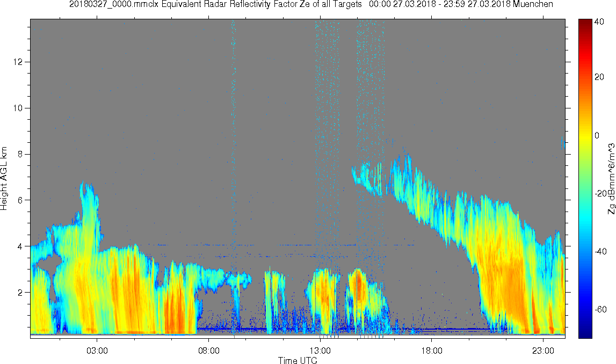Click the height tick label '6'

point(20,200)
